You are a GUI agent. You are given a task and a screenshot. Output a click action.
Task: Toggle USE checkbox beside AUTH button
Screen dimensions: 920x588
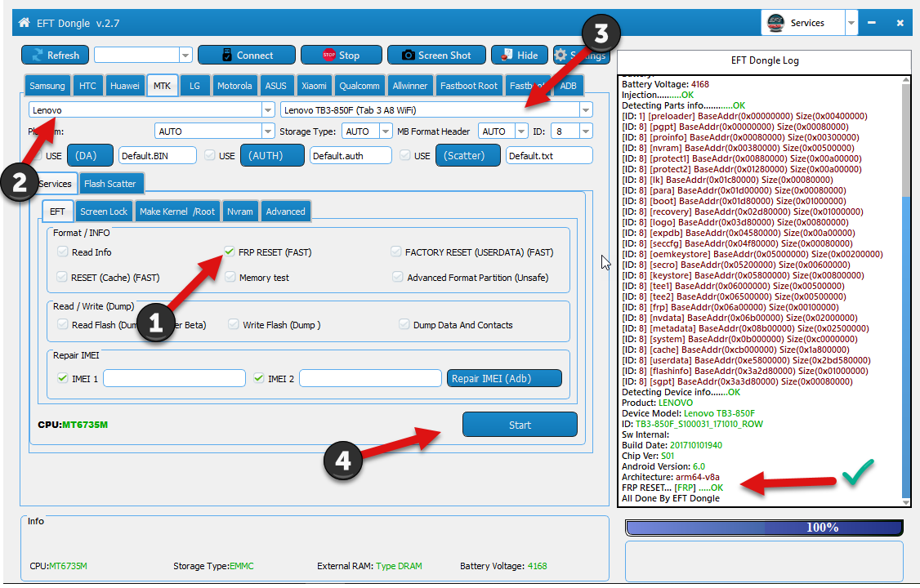209,155
